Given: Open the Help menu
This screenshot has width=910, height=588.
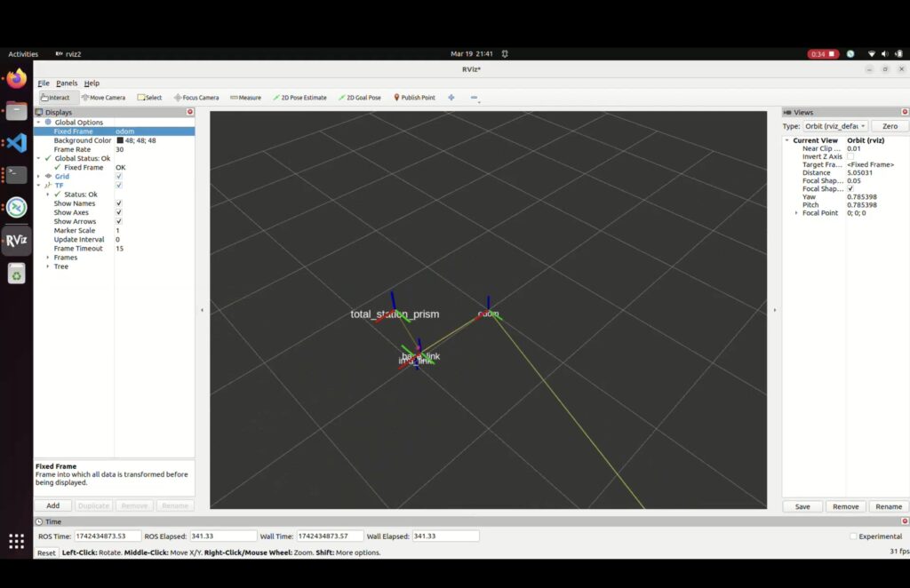Looking at the screenshot, I should 92,83.
